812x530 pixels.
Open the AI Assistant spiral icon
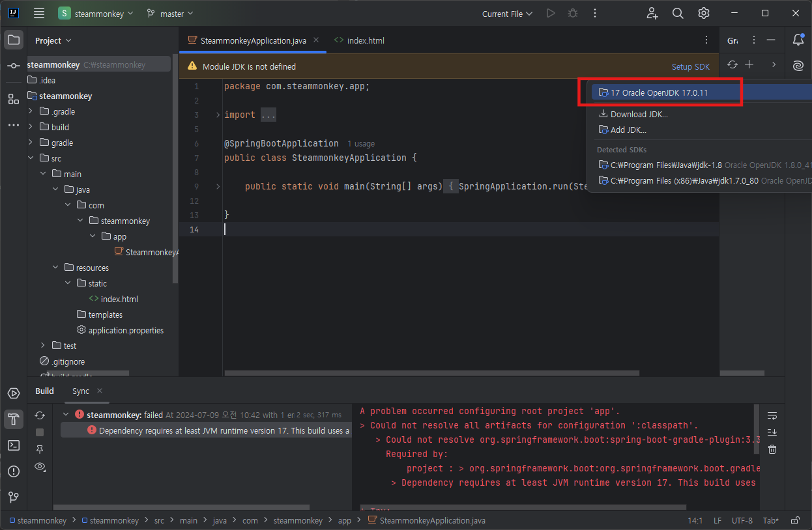point(798,66)
